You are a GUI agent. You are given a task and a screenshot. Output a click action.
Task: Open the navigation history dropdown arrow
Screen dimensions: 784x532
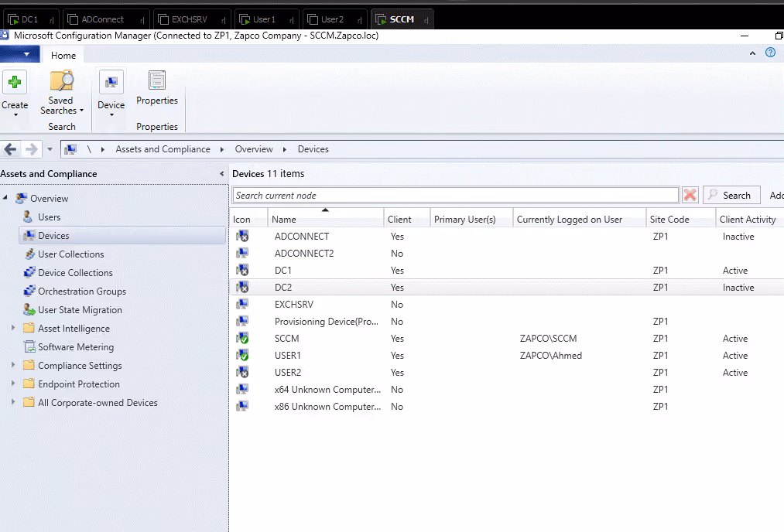click(x=50, y=149)
